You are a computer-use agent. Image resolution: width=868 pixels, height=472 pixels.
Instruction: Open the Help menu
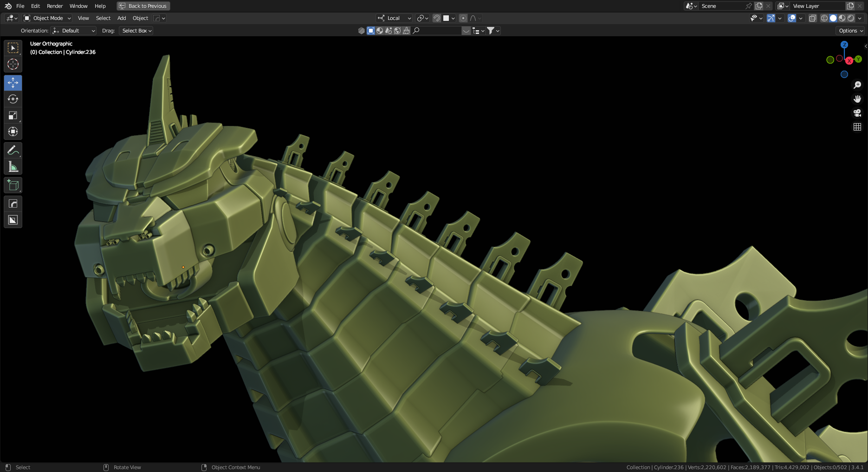tap(100, 6)
